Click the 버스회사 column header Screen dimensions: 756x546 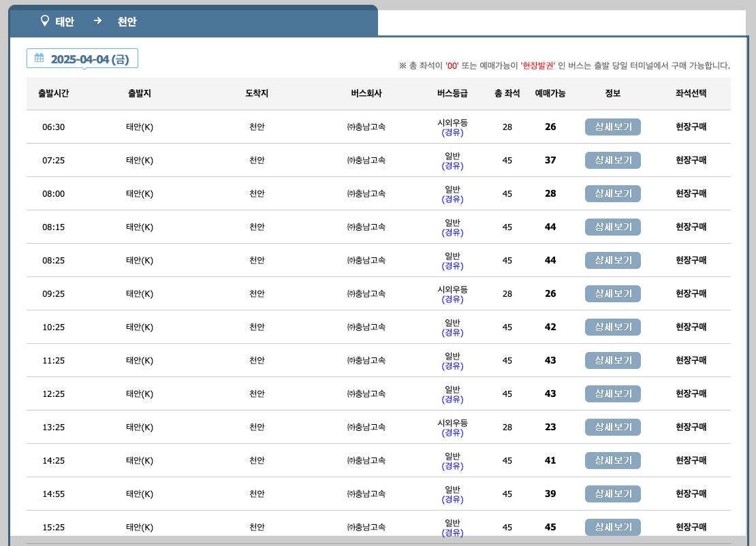click(366, 93)
